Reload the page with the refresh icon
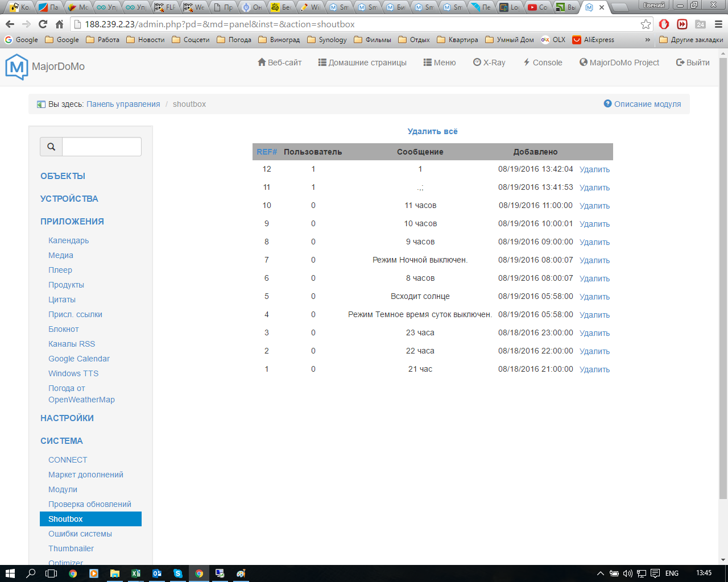This screenshot has height=582, width=728. click(x=43, y=24)
